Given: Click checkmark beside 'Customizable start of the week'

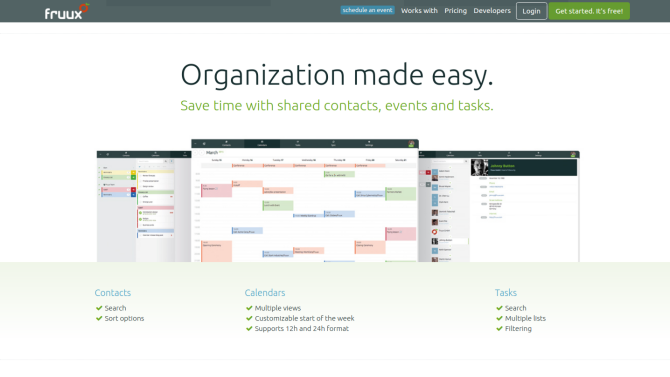Looking at the screenshot, I should click(x=249, y=318).
